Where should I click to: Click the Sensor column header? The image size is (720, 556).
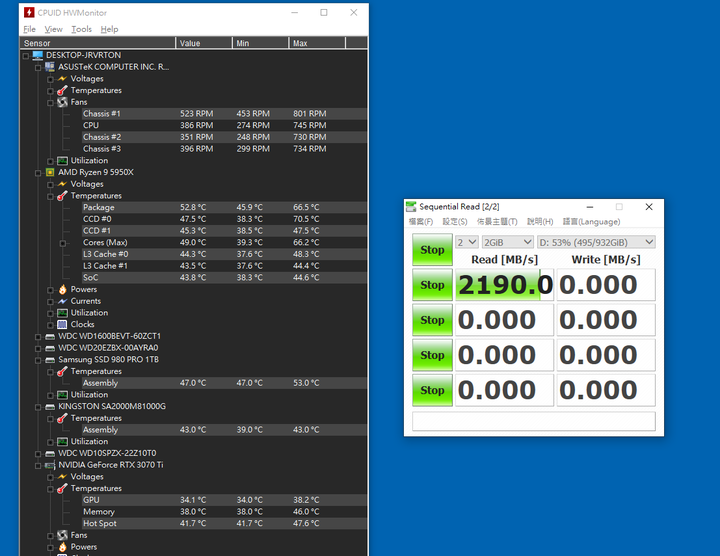(97, 43)
